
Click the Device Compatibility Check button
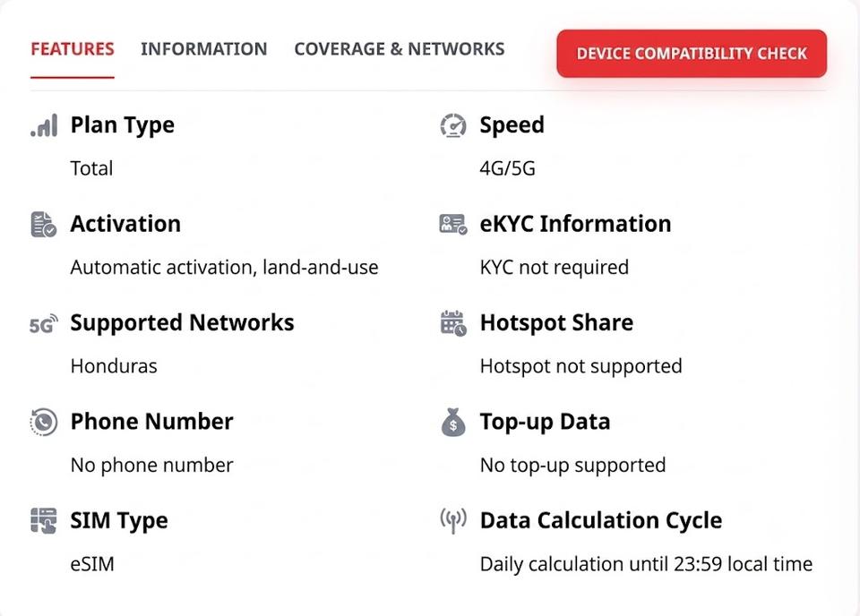[x=692, y=54]
